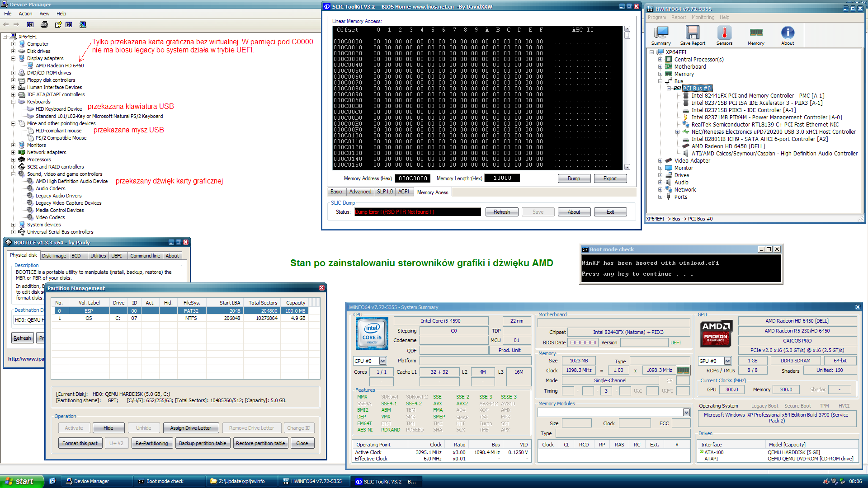Click the scrollbar thumb in the Linear Memory Access view
The height and width of the screenshot is (488, 868).
(627, 36)
